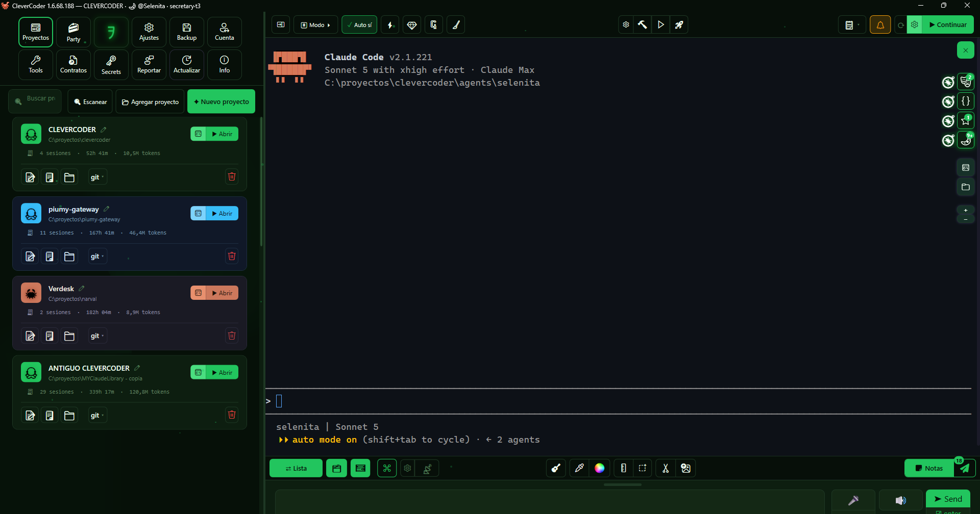980x514 pixels.
Task: Click the Continuar button
Action: point(948,24)
